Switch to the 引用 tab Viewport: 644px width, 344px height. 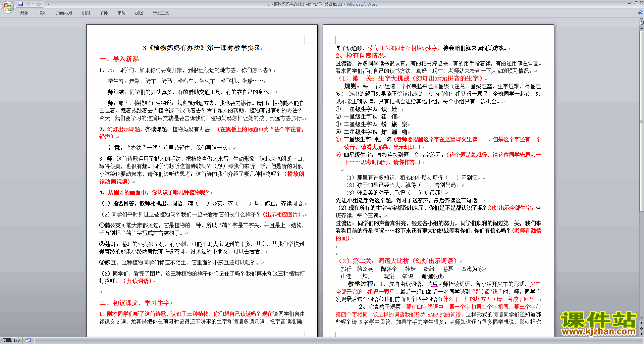click(86, 13)
